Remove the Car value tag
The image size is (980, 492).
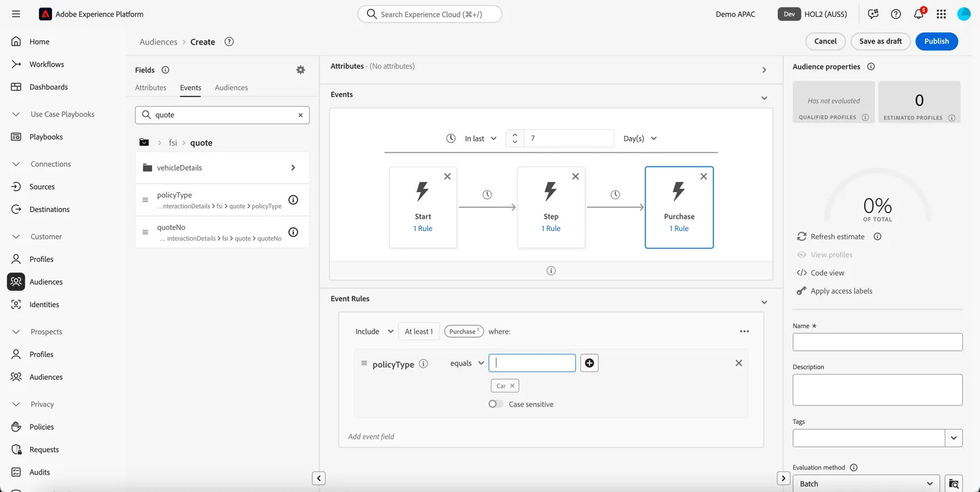(512, 386)
